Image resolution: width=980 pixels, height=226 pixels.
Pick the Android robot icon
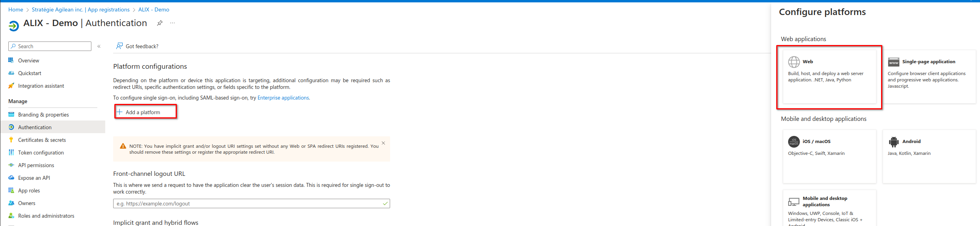[x=893, y=141]
